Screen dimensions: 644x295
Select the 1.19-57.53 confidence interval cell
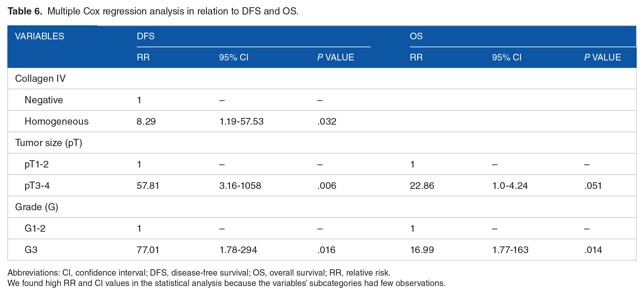pyautogui.click(x=242, y=121)
